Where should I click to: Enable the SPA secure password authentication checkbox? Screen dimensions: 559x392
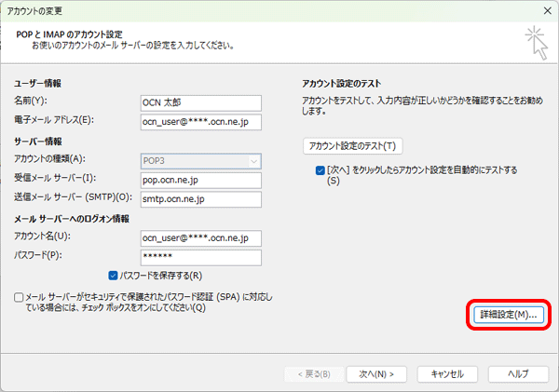click(x=20, y=298)
